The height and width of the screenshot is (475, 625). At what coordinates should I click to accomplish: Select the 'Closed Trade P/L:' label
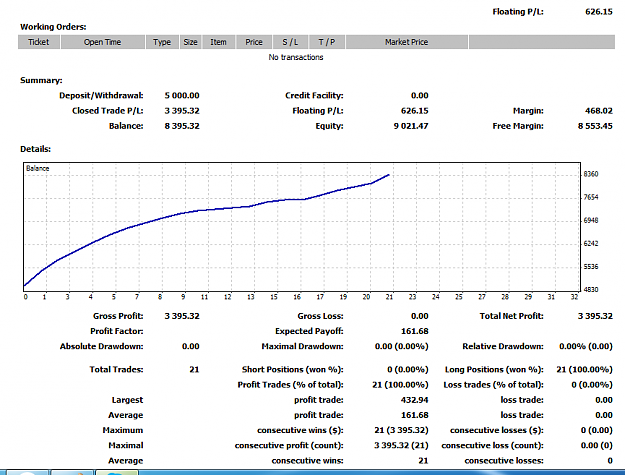point(108,111)
